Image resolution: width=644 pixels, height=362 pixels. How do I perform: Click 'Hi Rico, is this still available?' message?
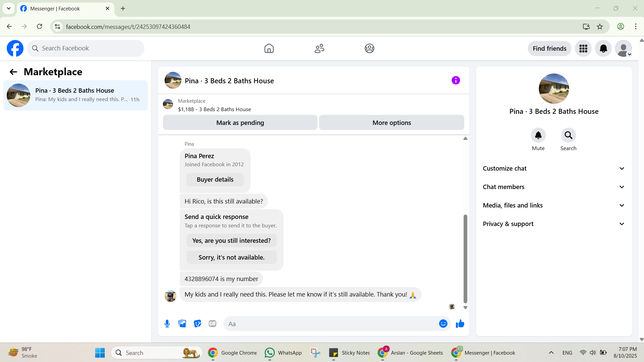click(224, 201)
